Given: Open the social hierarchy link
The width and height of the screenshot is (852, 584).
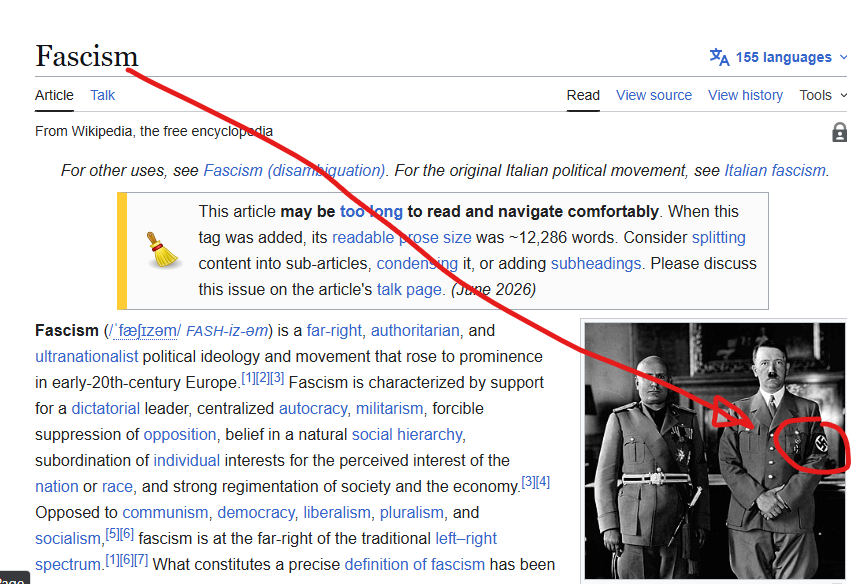Looking at the screenshot, I should click(x=408, y=435).
